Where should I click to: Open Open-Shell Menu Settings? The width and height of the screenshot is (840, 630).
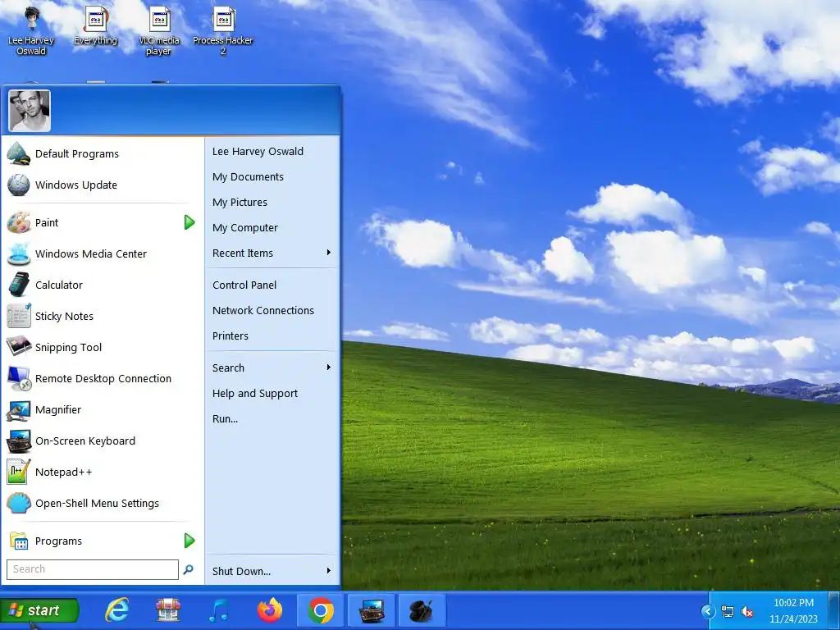tap(102, 503)
